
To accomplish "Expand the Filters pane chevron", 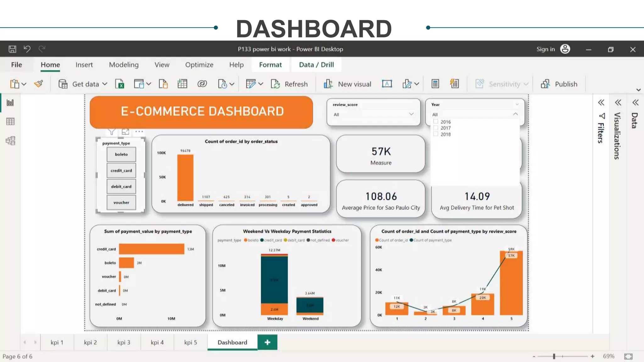I will tap(601, 102).
